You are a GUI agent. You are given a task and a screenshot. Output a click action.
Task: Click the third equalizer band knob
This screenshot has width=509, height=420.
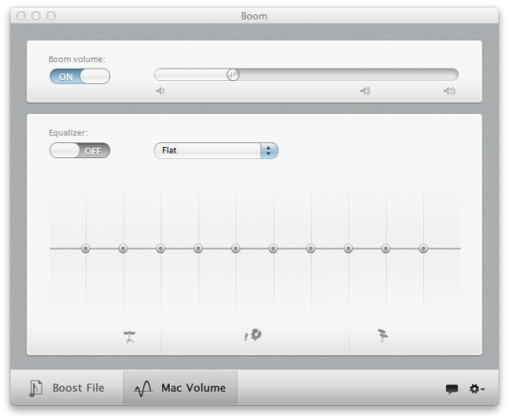[x=160, y=249]
